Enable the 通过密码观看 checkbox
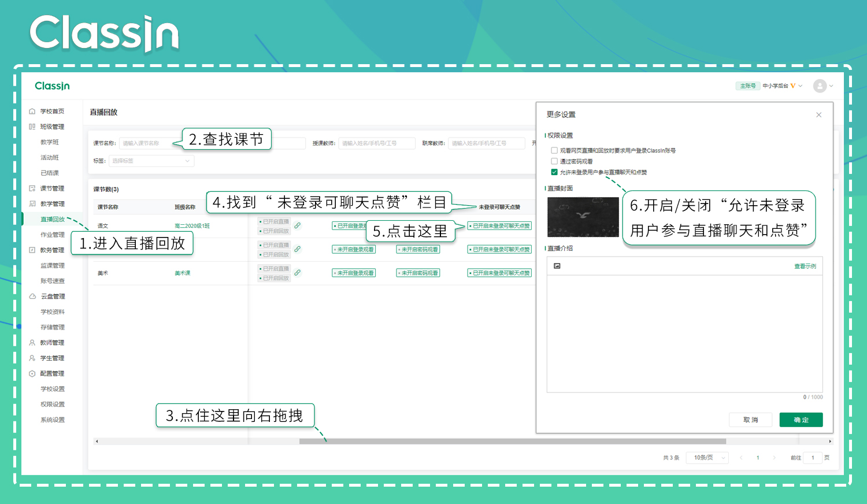Image resolution: width=867 pixels, height=504 pixels. click(x=554, y=161)
